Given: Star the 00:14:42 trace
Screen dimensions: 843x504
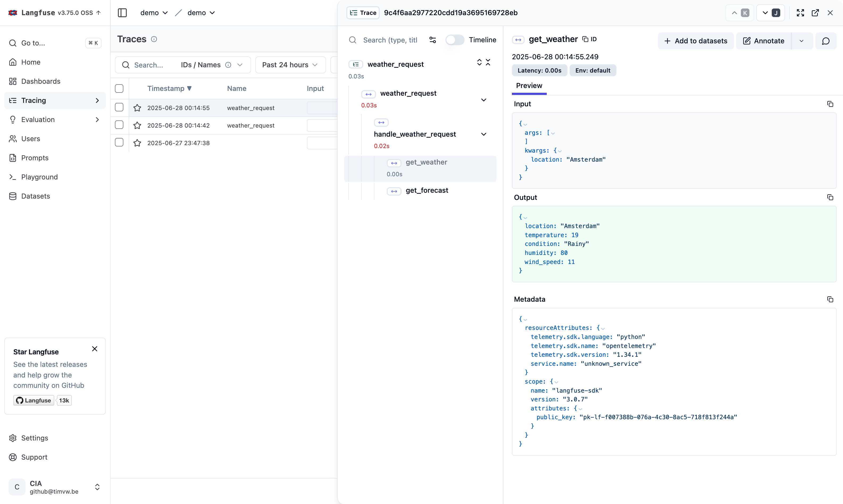Looking at the screenshot, I should pos(137,126).
